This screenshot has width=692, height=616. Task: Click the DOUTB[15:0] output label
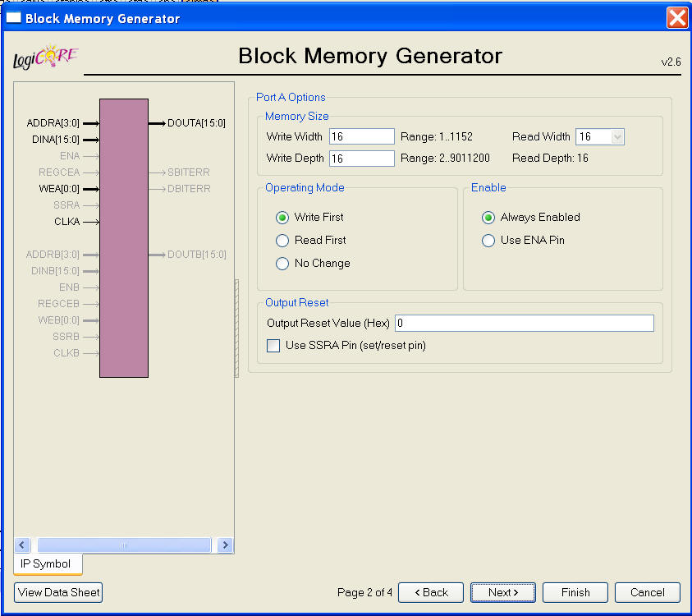pos(197,255)
